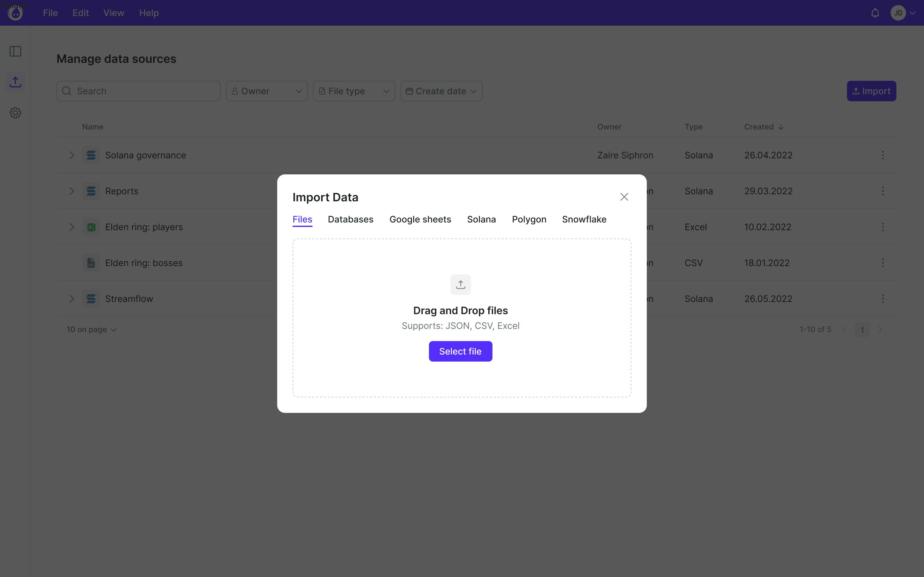Open notifications via the bell icon
The image size is (924, 577).
875,13
